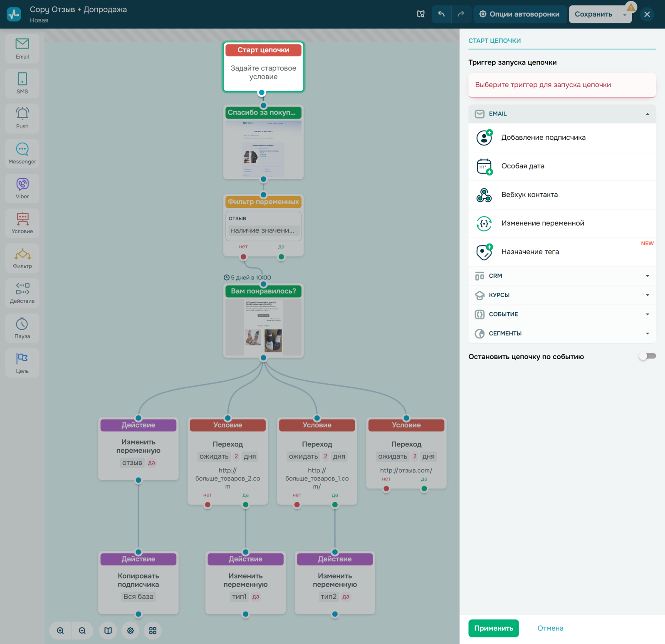Click the warning triangle icon near Сохранить

tap(631, 7)
